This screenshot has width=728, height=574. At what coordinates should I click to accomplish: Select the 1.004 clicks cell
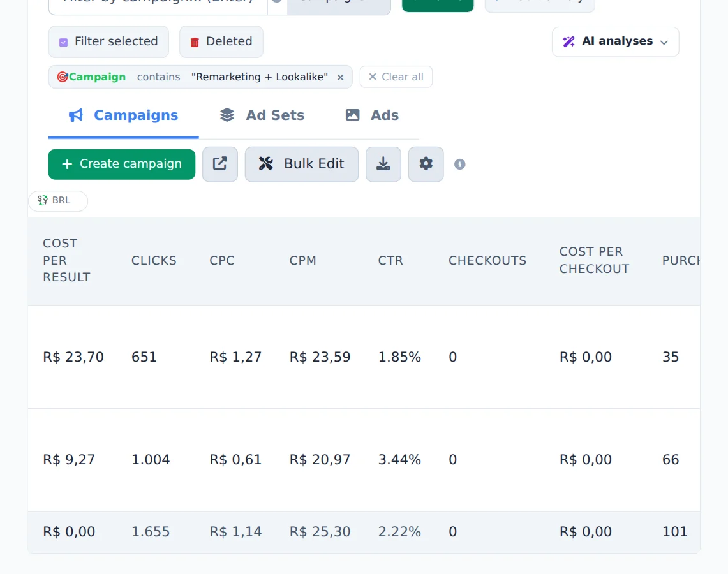151,459
